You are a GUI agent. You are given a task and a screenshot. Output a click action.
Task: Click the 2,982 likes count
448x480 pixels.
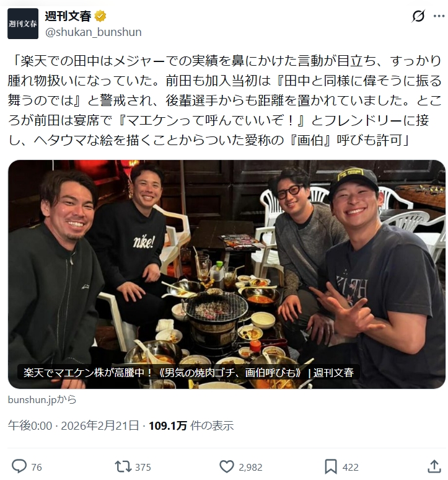[250, 467]
